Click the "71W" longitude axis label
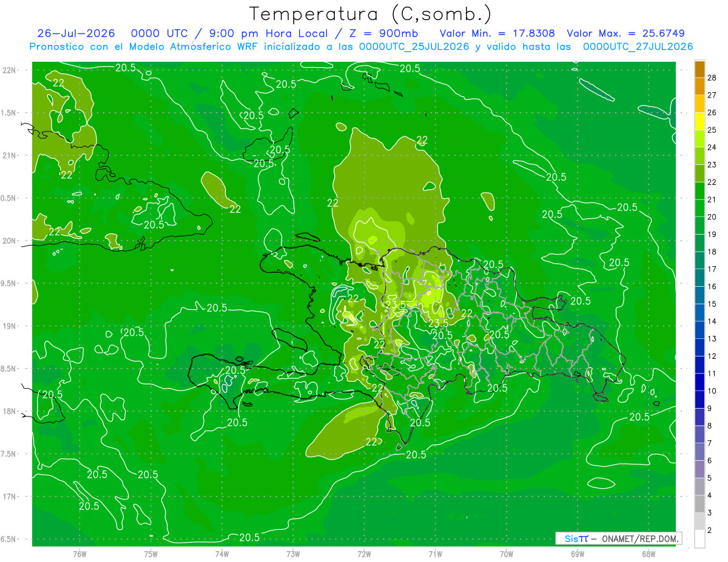 [x=435, y=555]
